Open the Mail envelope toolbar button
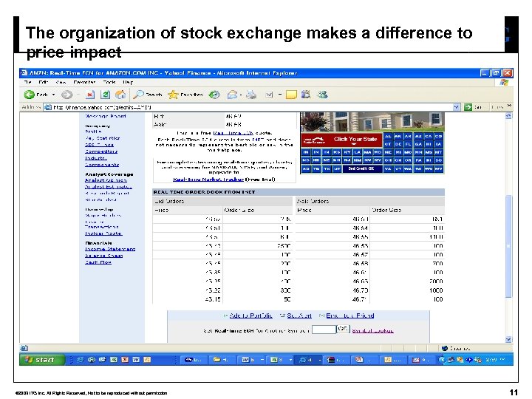532x399 pixels. click(x=233, y=95)
